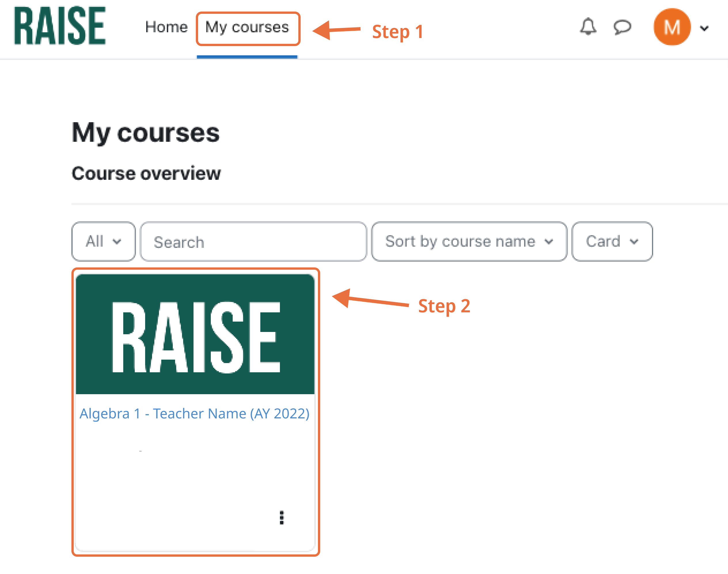Open Algebra 1 - Teacher Name course link

tap(194, 413)
